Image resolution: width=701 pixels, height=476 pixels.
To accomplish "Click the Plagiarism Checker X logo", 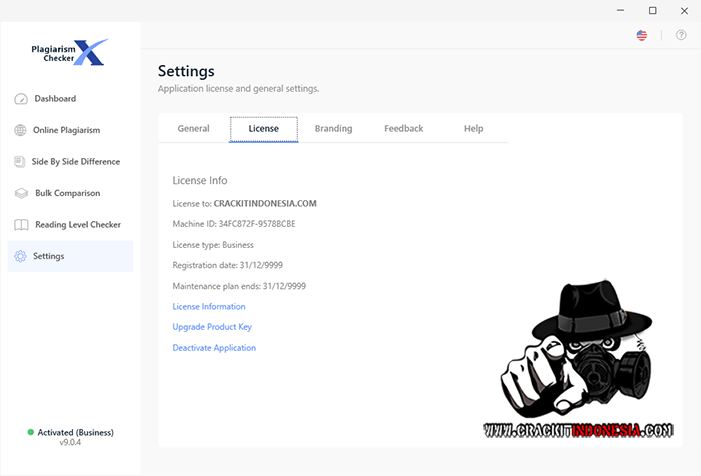I will [x=71, y=52].
